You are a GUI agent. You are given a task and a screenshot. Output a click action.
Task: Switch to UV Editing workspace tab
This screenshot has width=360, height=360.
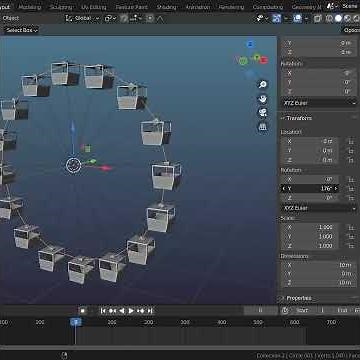94,7
